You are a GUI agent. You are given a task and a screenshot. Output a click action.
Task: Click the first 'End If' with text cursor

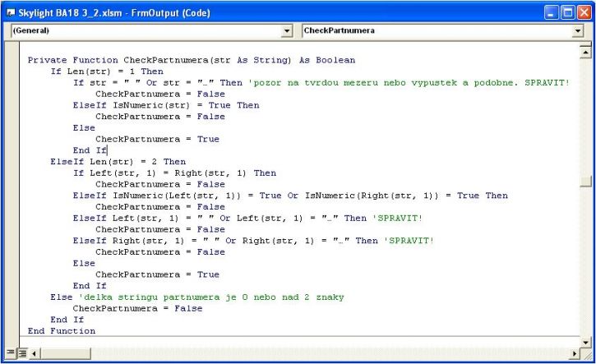tap(90, 150)
